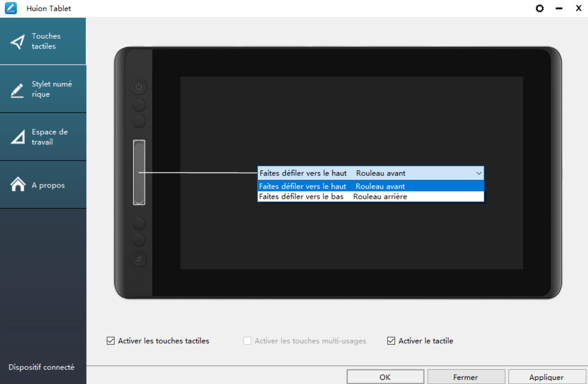The width and height of the screenshot is (588, 384).
Task: Select the express key just above the touch strip
Action: point(139,122)
